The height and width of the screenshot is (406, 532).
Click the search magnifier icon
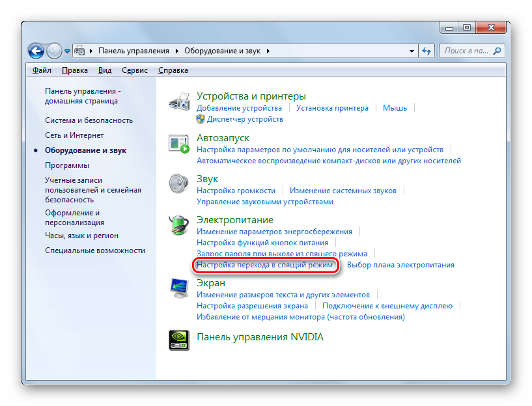(497, 51)
